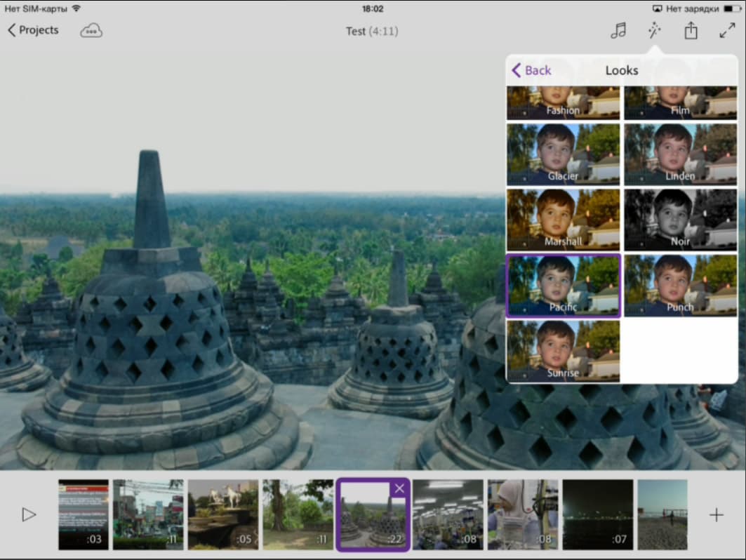The height and width of the screenshot is (560, 746).
Task: Choose the Marshall look
Action: click(x=564, y=220)
